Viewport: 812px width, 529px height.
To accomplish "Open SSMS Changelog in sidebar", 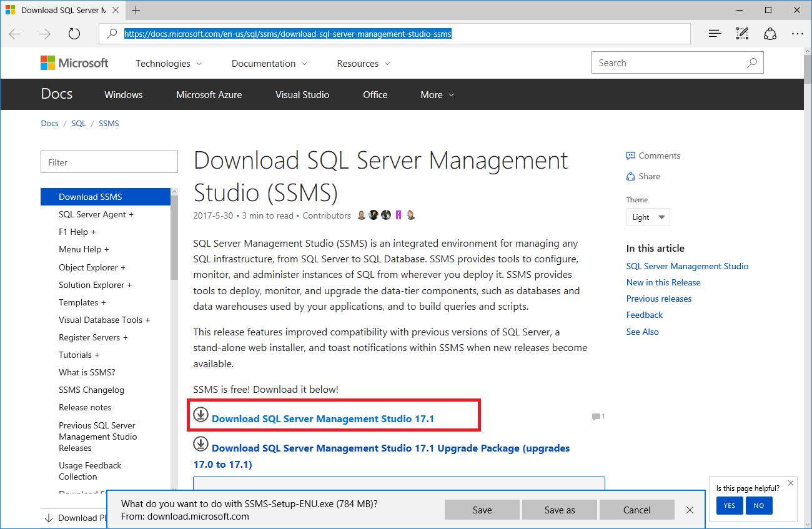I will pos(91,390).
